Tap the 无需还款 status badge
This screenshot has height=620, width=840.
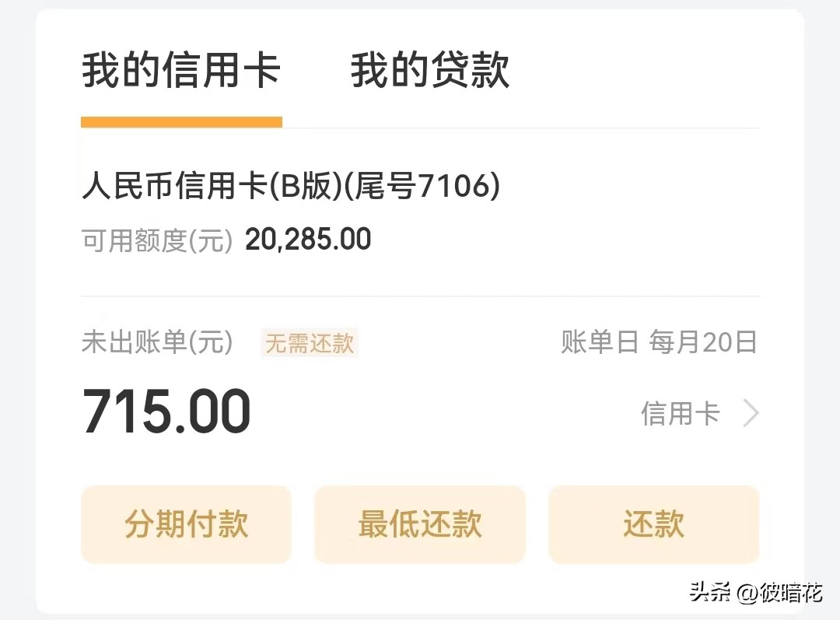coord(310,343)
